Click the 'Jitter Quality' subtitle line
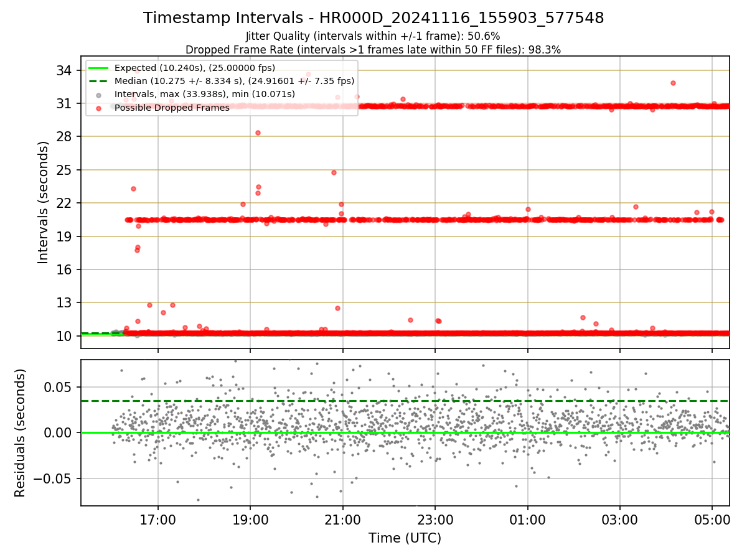 (374, 36)
